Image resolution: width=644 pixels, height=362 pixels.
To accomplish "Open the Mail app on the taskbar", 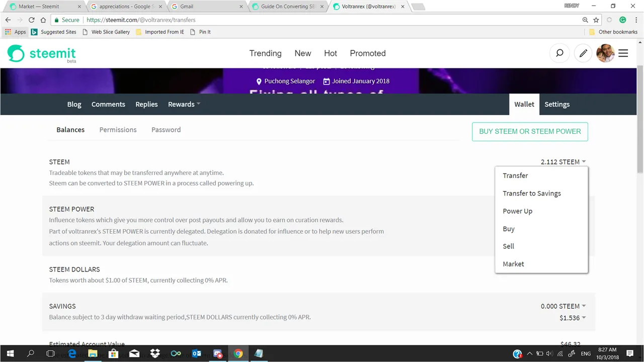I will click(x=134, y=353).
